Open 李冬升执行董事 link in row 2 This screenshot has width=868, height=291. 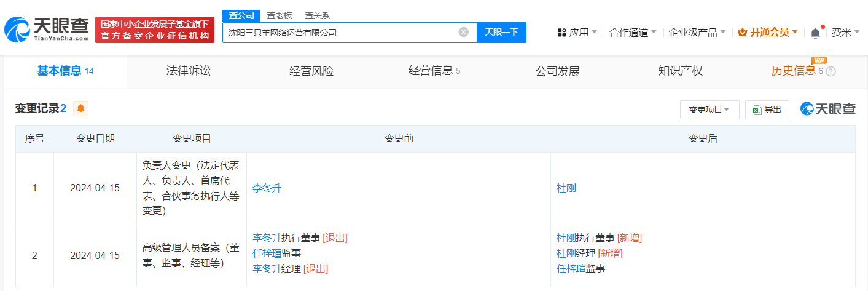(267, 237)
